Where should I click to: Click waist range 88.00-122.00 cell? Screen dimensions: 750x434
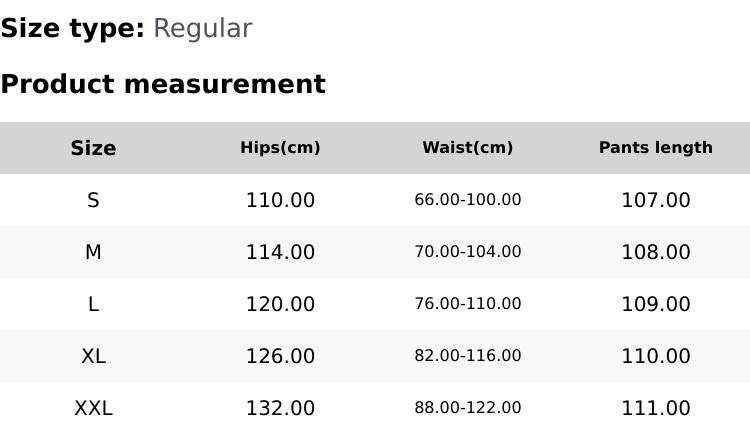[467, 408]
